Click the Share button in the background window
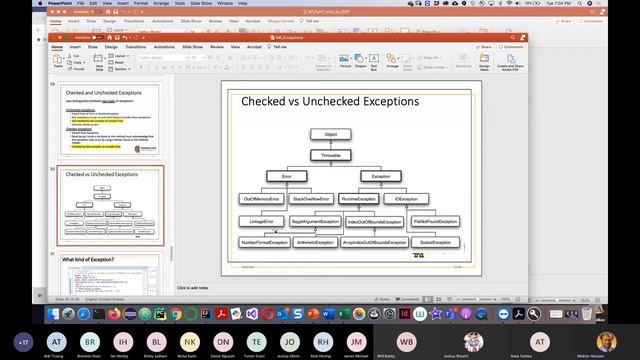Screen dimensions: 640x360 point(563,21)
